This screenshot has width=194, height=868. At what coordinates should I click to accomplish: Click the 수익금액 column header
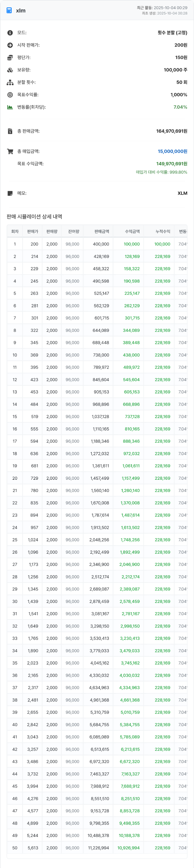[132, 231]
